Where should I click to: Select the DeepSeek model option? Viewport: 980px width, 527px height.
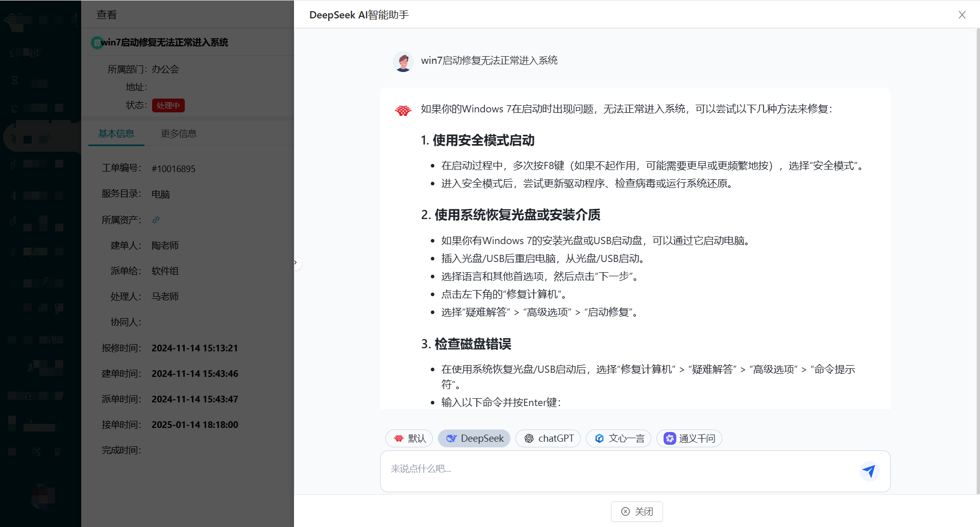pos(474,438)
